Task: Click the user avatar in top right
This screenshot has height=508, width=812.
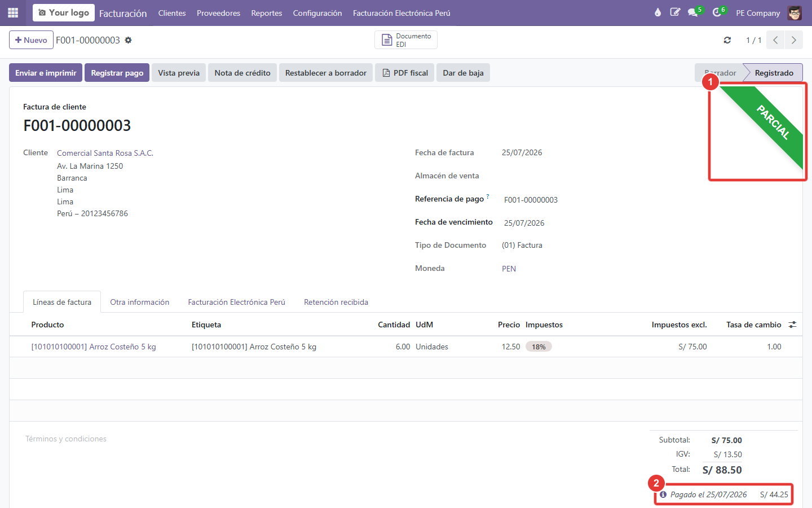Action: coord(795,12)
